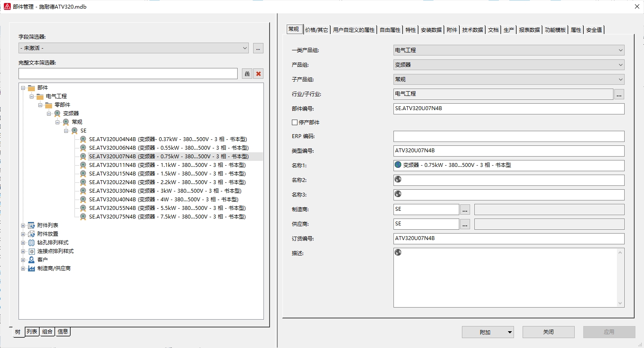Click the red X clear filter icon
The image size is (644, 348).
258,74
